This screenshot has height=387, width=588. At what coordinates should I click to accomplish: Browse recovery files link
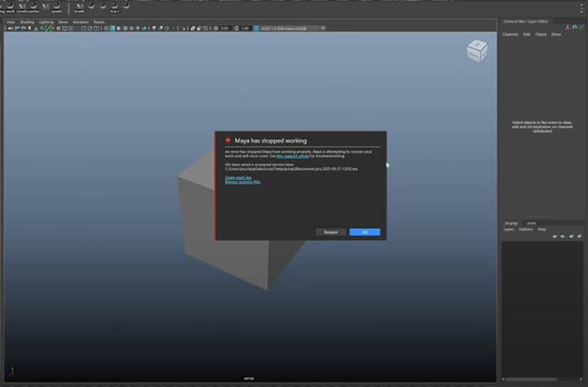[x=242, y=182]
